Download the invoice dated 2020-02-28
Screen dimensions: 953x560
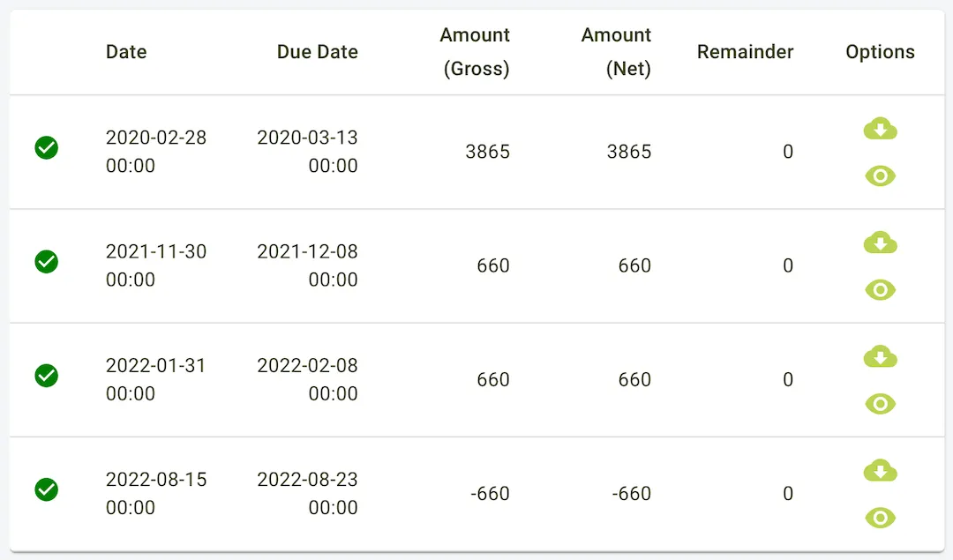click(x=880, y=129)
